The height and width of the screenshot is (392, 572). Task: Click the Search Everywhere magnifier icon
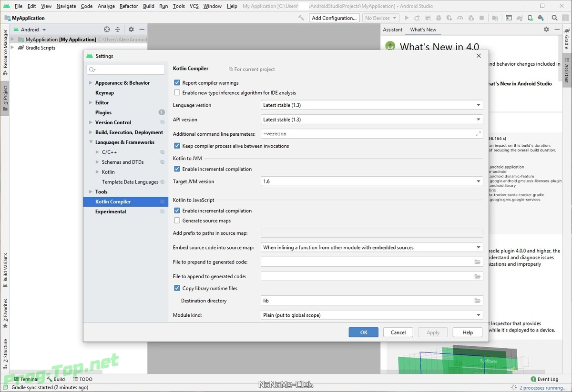pyautogui.click(x=554, y=18)
